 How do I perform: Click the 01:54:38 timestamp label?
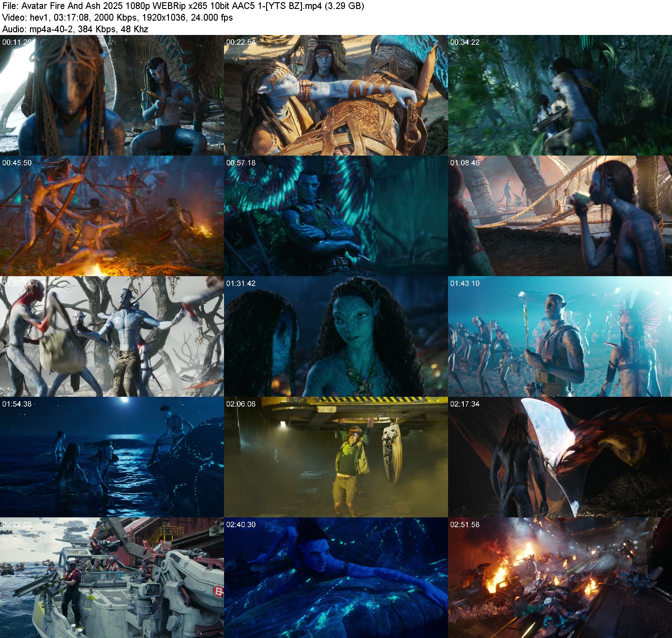tap(17, 404)
